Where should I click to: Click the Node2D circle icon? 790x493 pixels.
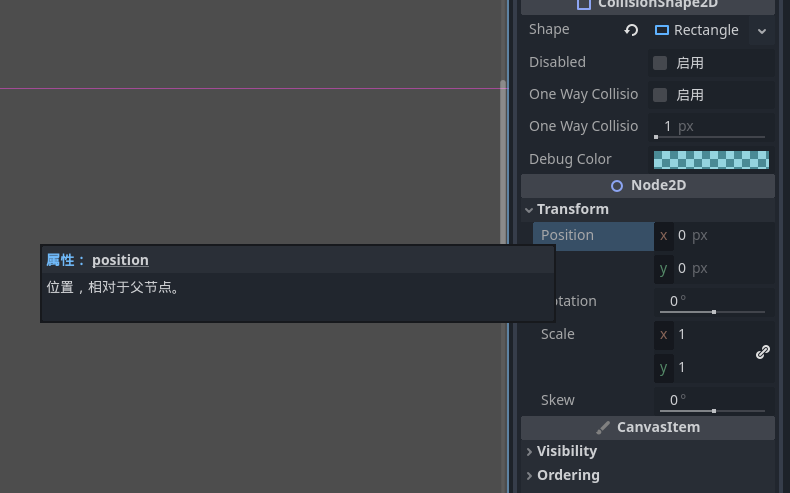617,186
